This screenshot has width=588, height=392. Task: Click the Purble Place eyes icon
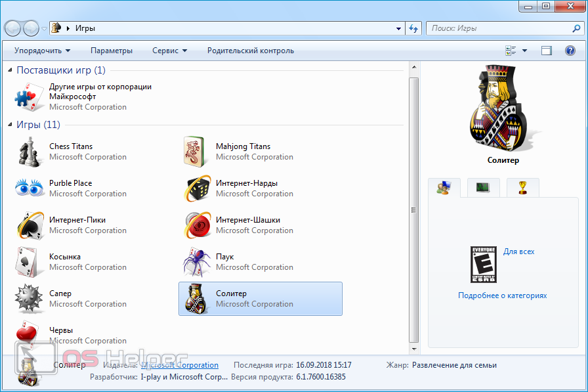click(30, 188)
